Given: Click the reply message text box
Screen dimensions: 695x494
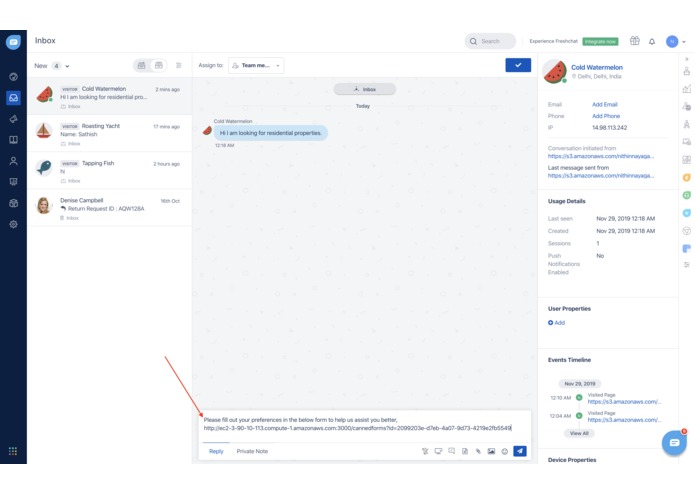Looking at the screenshot, I should click(364, 425).
